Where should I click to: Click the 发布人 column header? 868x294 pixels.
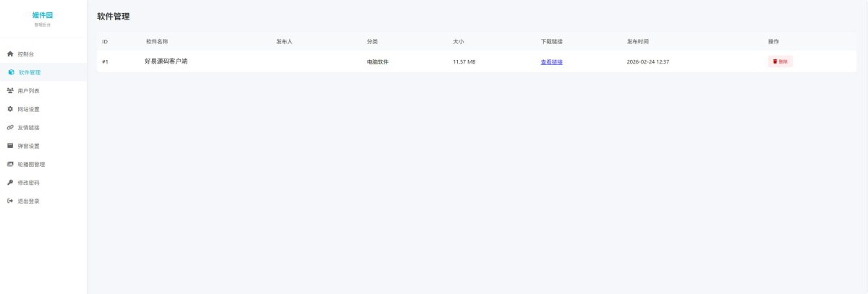point(284,41)
